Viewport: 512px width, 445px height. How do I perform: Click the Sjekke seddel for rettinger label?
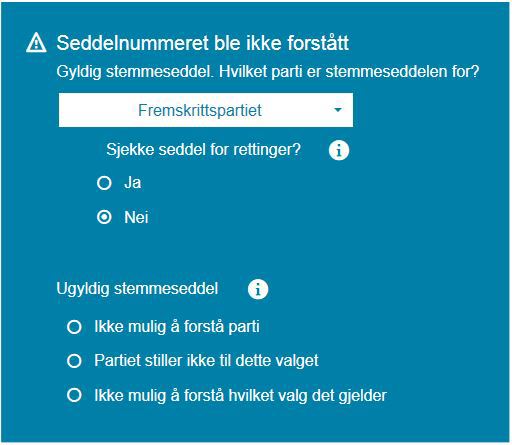tap(204, 150)
